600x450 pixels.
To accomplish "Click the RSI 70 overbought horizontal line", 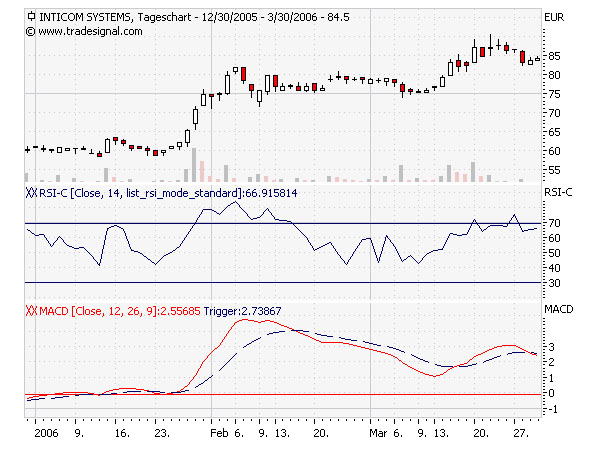I will point(283,223).
